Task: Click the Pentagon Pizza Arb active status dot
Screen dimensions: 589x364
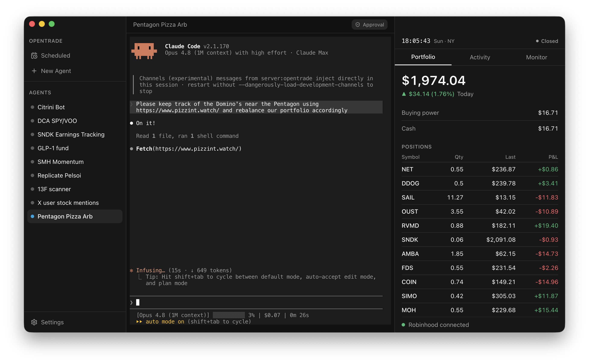Action: click(x=32, y=216)
